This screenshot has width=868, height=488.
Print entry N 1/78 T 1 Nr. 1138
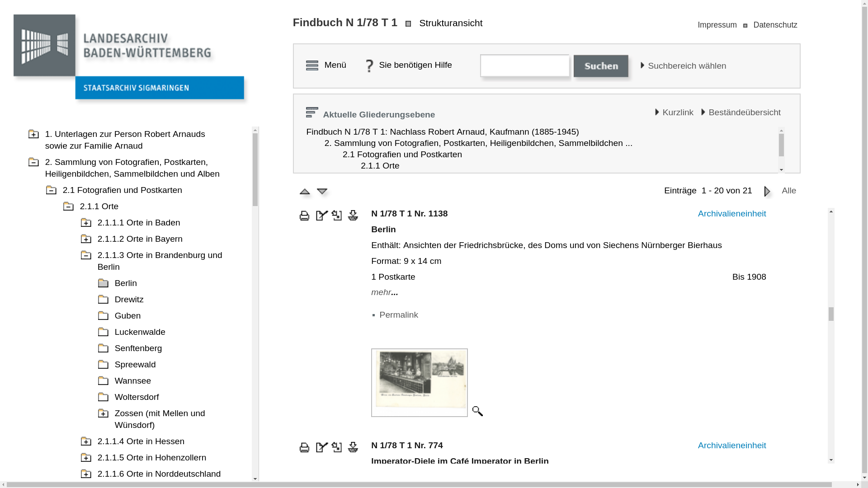[x=304, y=216]
